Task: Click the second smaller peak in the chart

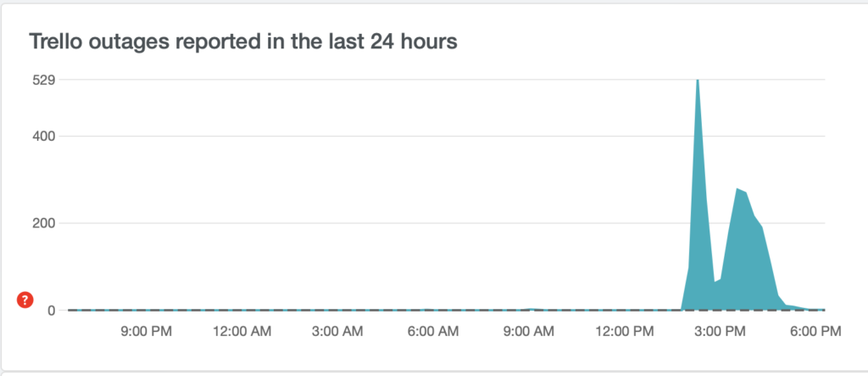Action: pos(737,189)
